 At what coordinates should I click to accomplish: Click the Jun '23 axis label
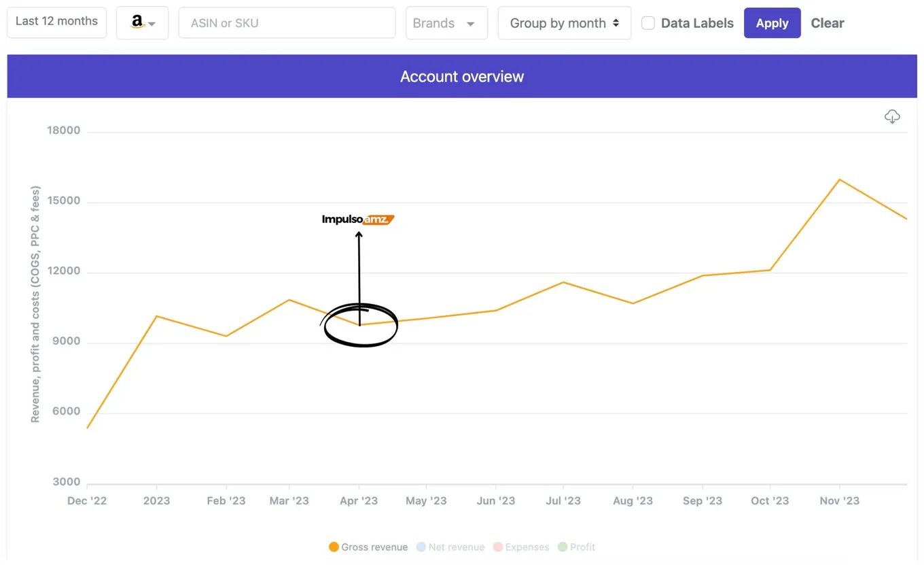coord(495,501)
